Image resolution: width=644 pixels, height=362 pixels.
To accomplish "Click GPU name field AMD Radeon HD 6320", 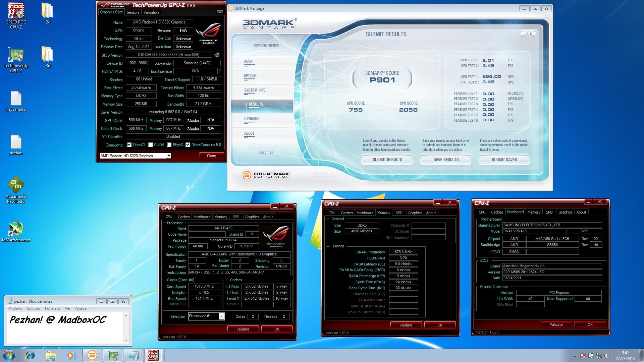I will pos(159,22).
